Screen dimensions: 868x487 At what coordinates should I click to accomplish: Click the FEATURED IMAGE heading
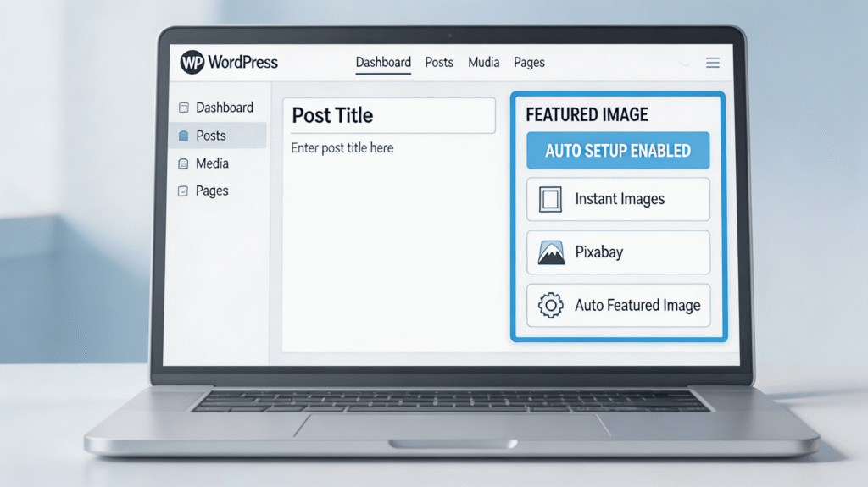tap(587, 114)
